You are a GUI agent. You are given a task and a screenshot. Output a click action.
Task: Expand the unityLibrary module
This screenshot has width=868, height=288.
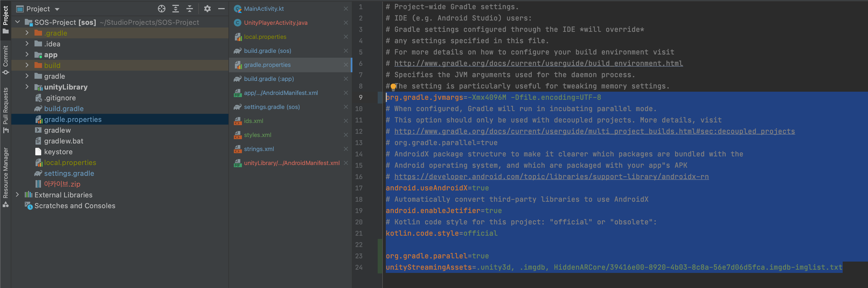point(27,87)
